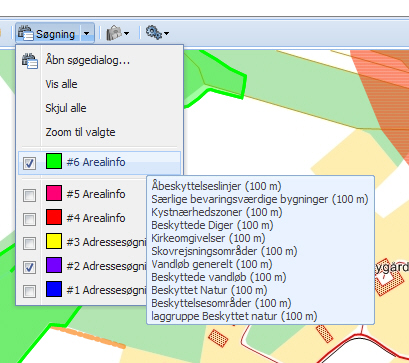This screenshot has height=363, width=409.
Task: Click the blue swatch of #1 Adressesøgning
Action: point(54,289)
